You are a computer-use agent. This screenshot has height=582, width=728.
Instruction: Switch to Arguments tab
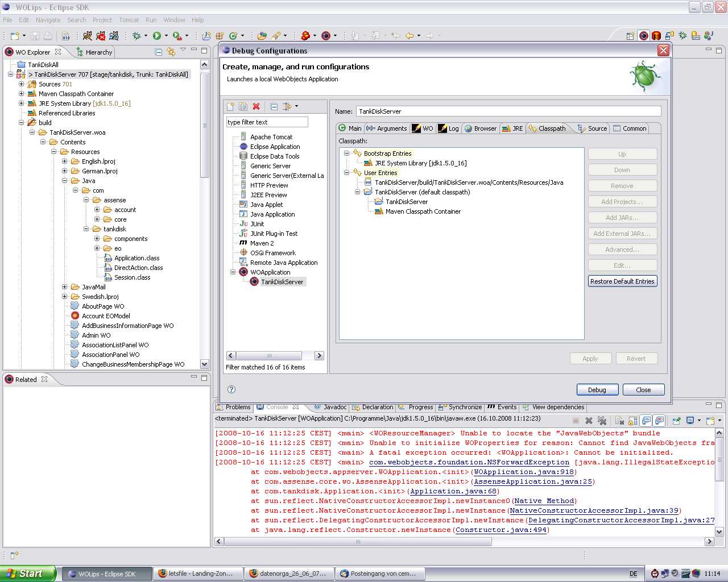[387, 128]
